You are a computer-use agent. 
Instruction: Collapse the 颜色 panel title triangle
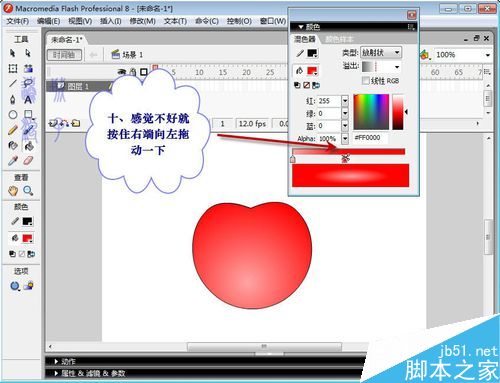click(x=301, y=27)
